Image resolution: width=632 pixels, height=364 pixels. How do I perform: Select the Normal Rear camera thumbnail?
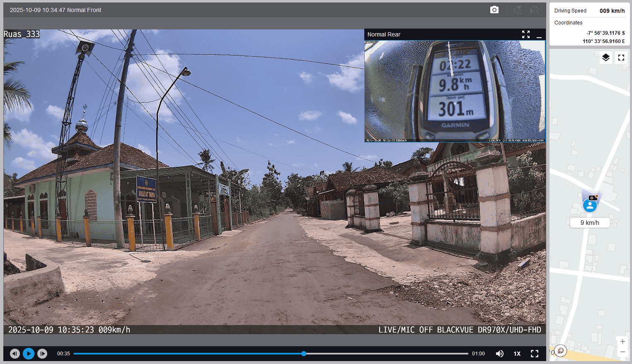pos(455,91)
